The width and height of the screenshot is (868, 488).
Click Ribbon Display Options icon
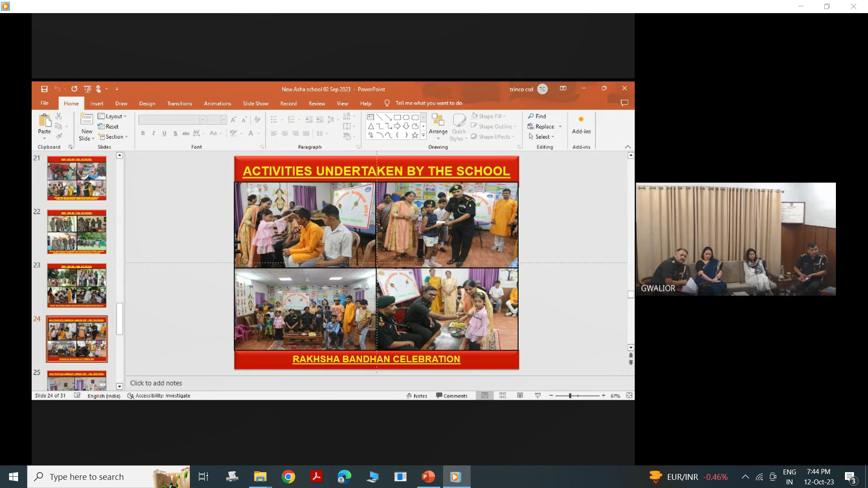tap(563, 89)
